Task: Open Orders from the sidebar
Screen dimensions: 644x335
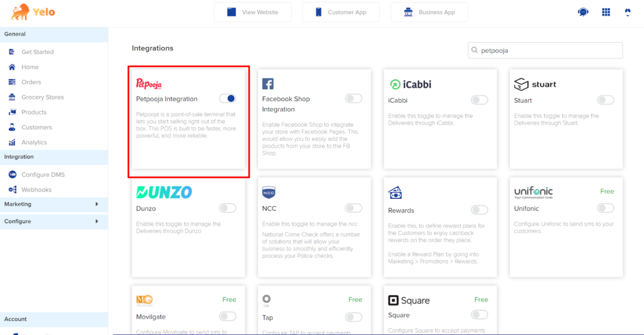Action: (x=31, y=82)
